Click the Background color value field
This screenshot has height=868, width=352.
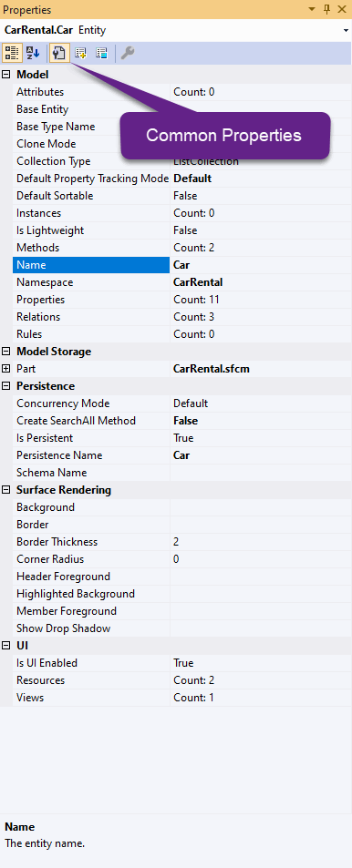261,507
